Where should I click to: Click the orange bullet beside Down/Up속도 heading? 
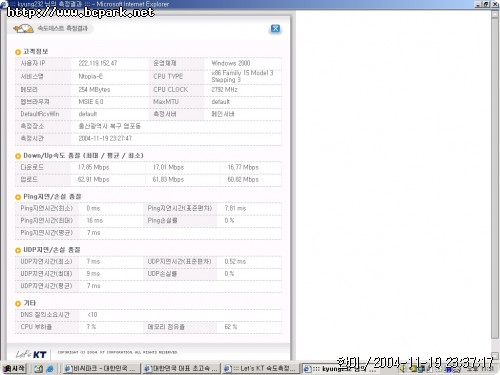[18, 156]
